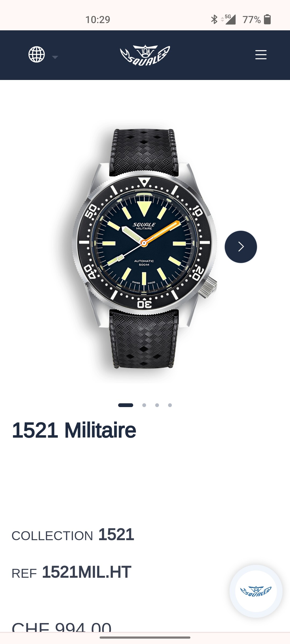Tap the battery status icon
This screenshot has height=644, width=290.
pyautogui.click(x=267, y=19)
